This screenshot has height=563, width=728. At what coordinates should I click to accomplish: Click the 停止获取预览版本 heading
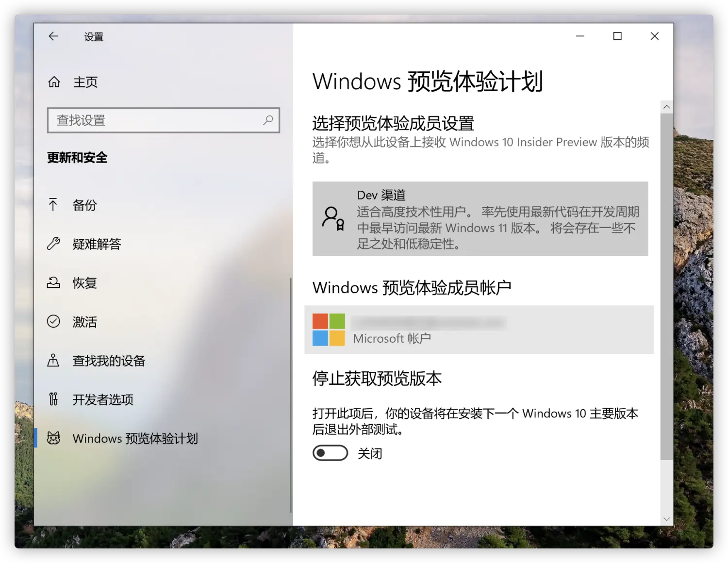click(377, 378)
